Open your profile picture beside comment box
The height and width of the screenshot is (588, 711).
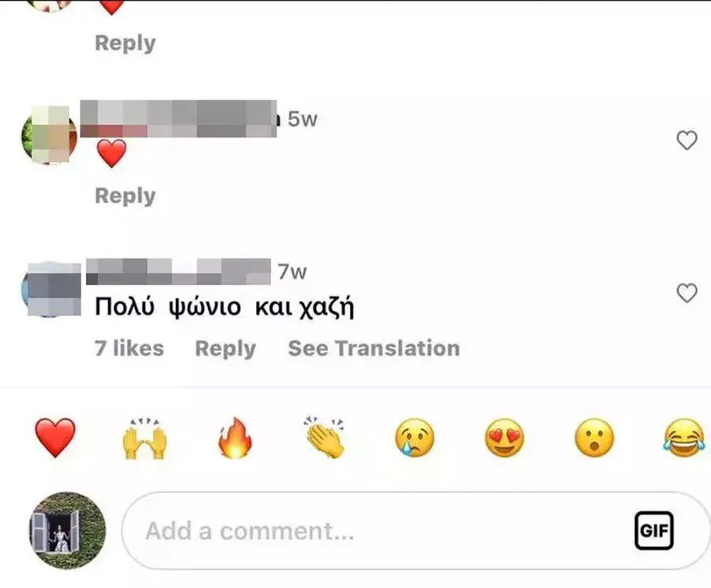pos(68,530)
